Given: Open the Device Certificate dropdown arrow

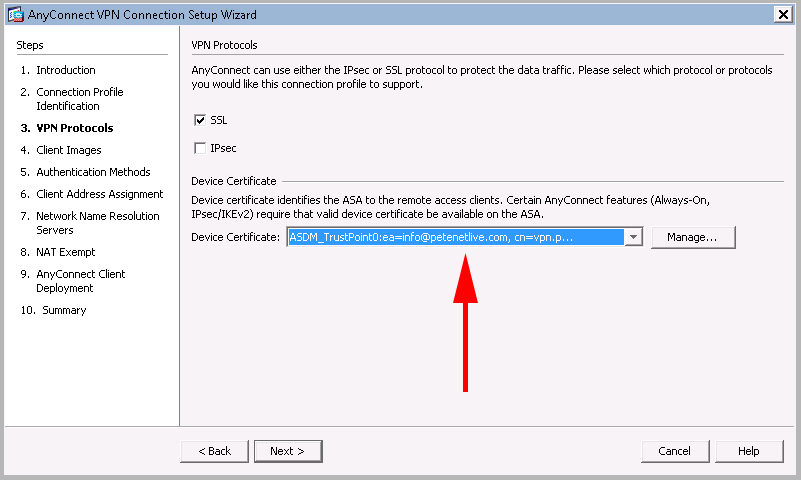Looking at the screenshot, I should (633, 237).
